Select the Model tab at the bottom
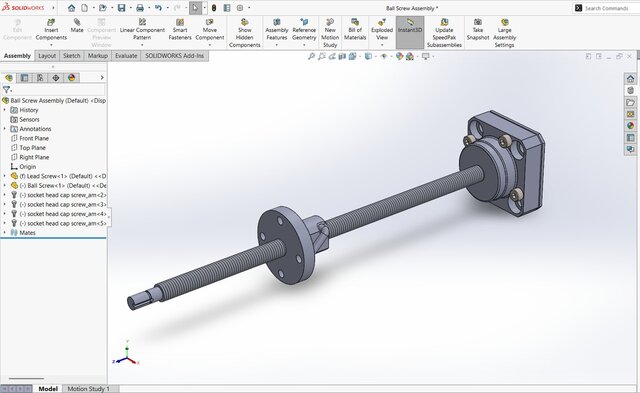Screen dimensions: 640x393 coord(48,389)
